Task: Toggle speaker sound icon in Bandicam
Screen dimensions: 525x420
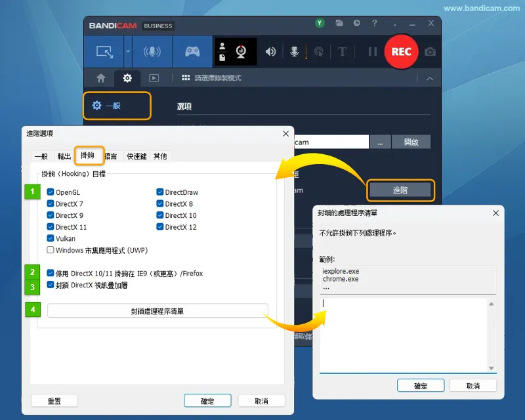Action: click(x=270, y=52)
